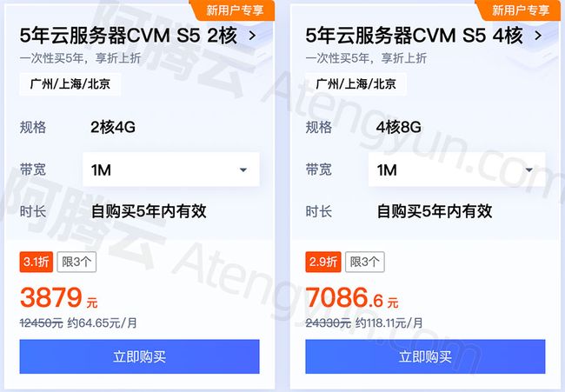The height and width of the screenshot is (392, 565).
Task: Click the chevron next to CVM S5 2核 title
Action: [253, 36]
